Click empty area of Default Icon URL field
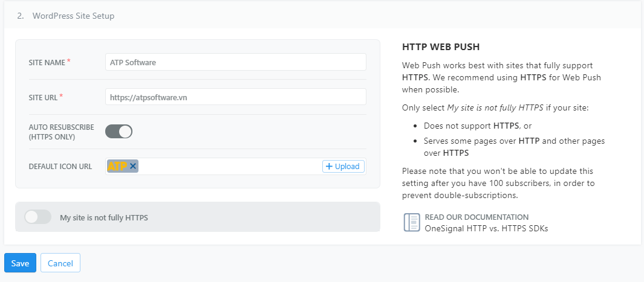 pyautogui.click(x=230, y=166)
